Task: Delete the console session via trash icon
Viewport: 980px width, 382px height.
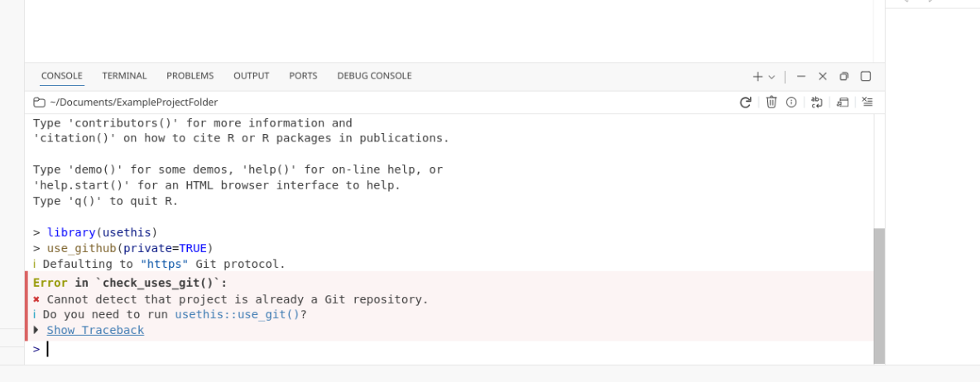Action: (x=771, y=103)
